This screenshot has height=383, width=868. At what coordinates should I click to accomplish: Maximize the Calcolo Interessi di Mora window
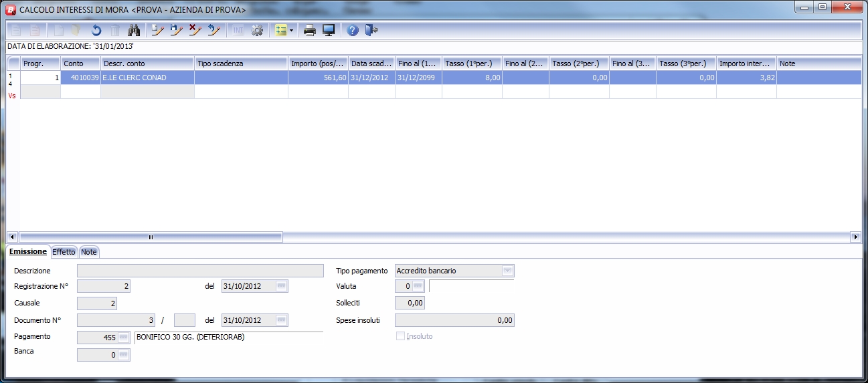coord(821,7)
